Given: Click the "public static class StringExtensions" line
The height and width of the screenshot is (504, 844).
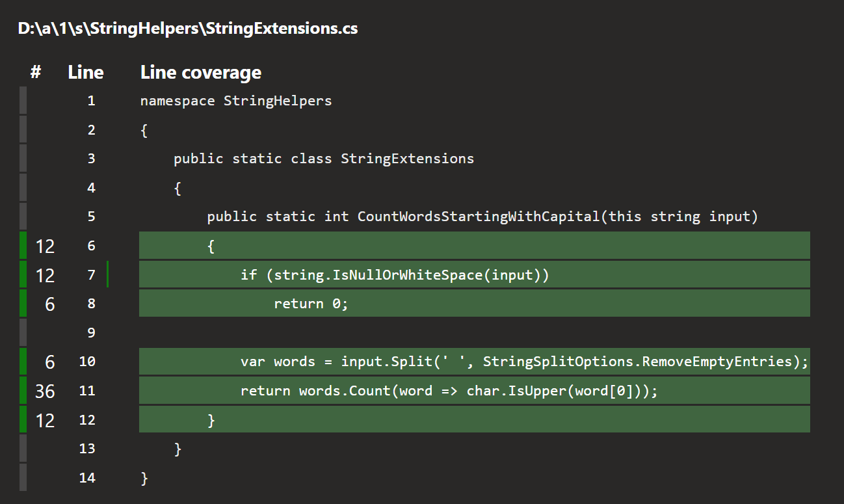Looking at the screenshot, I should coord(324,159).
